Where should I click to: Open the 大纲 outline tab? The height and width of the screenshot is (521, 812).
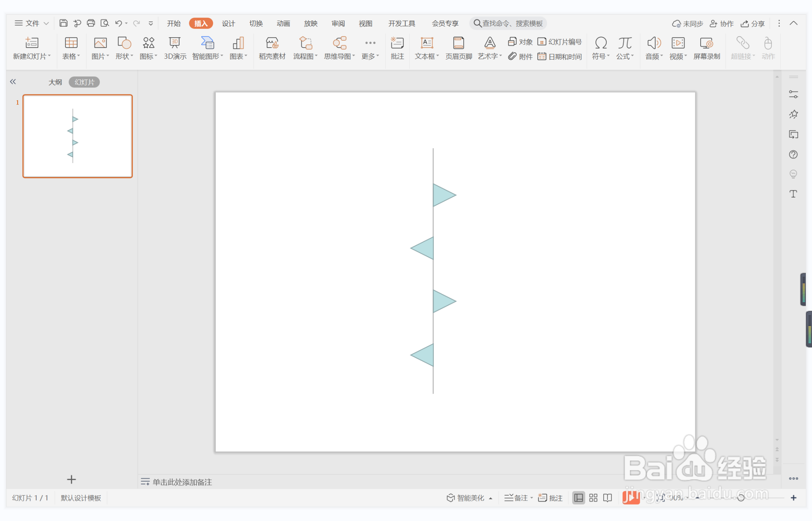coord(55,82)
